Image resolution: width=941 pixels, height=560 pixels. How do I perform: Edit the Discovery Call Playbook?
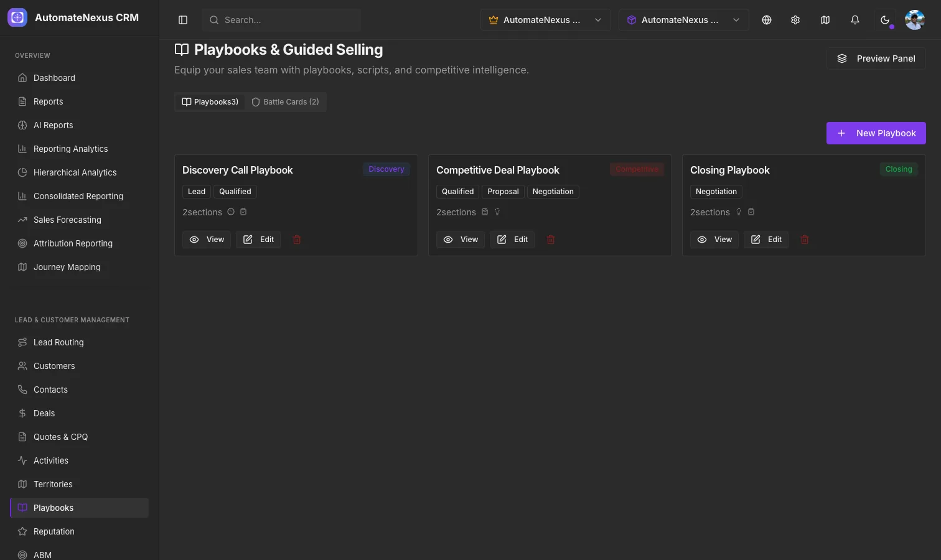(258, 240)
